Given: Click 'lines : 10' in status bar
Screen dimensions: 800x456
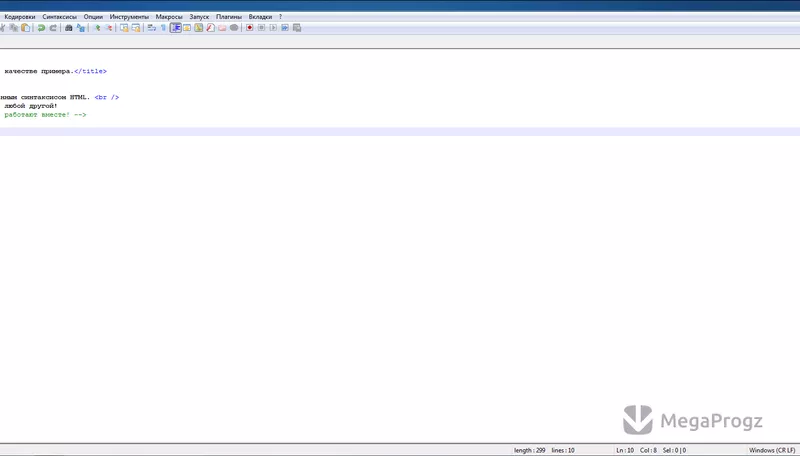Looking at the screenshot, I should tap(563, 450).
